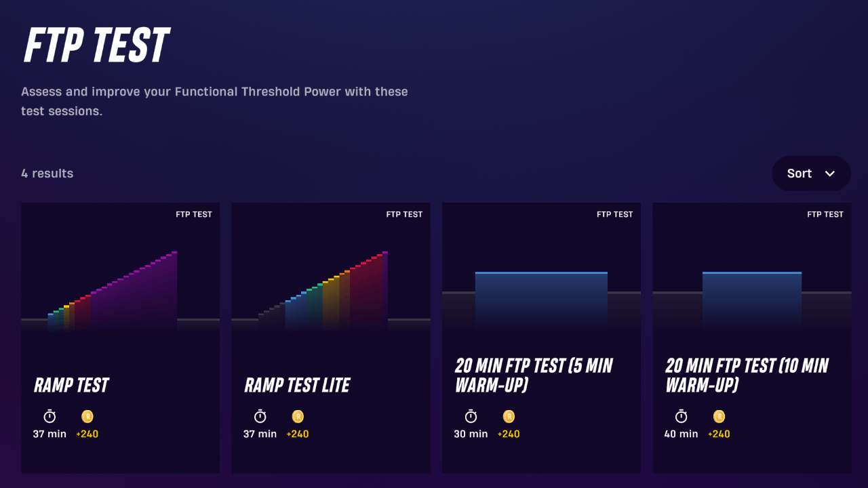Open the Ramp Test Lite workout title
Screen dimensions: 868x488
(x=297, y=385)
